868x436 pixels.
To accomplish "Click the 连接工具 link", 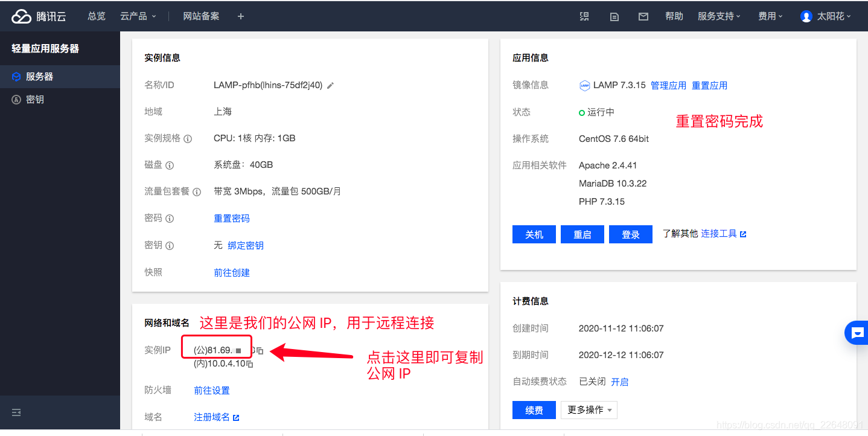I will [x=719, y=234].
